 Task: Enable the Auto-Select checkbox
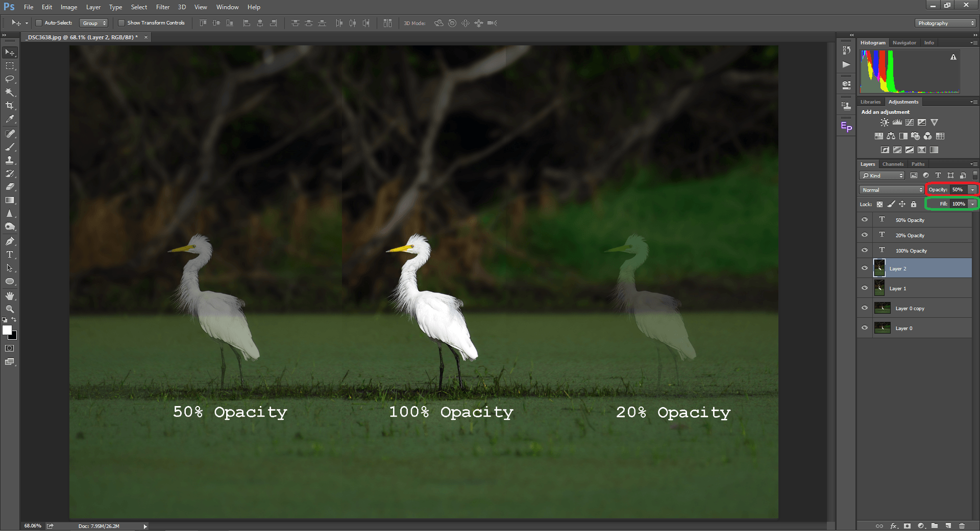pyautogui.click(x=39, y=23)
